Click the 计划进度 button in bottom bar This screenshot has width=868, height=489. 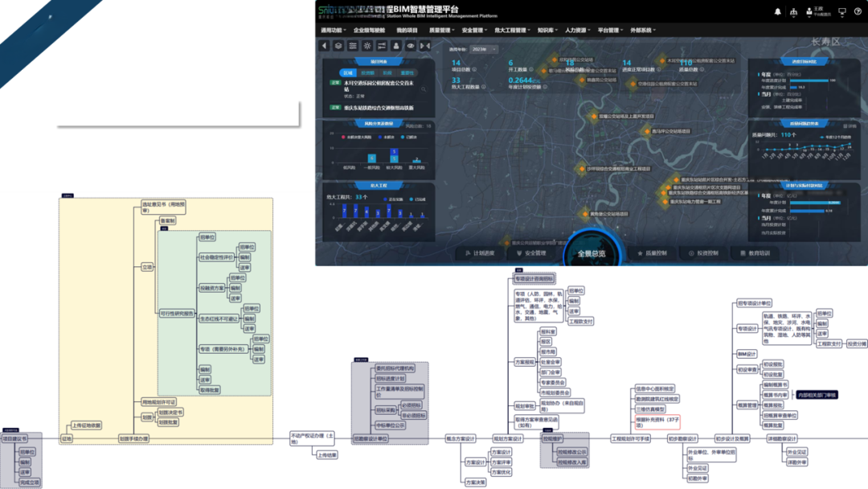pos(481,253)
